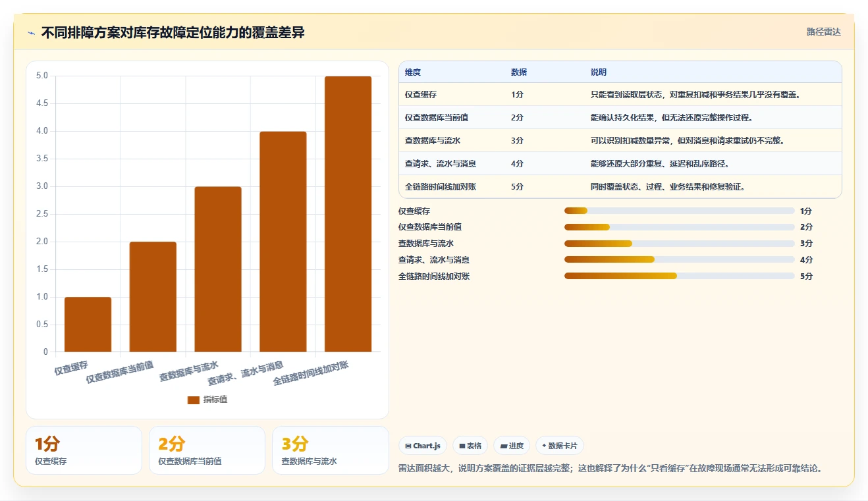Click the 全链路时间线加对账 bar in chart

point(348,214)
